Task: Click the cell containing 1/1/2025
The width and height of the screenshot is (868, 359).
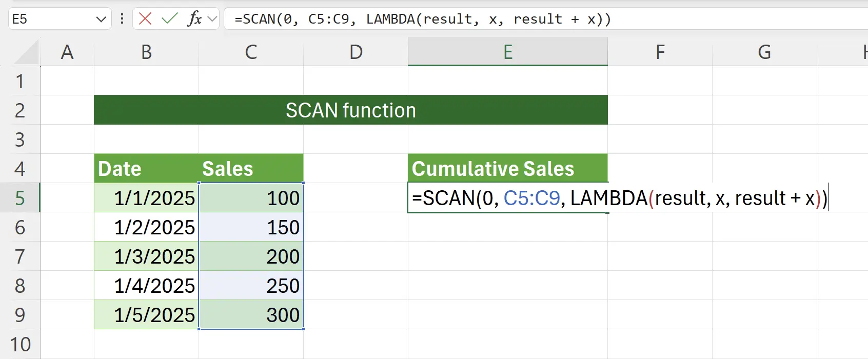Action: [x=146, y=198]
